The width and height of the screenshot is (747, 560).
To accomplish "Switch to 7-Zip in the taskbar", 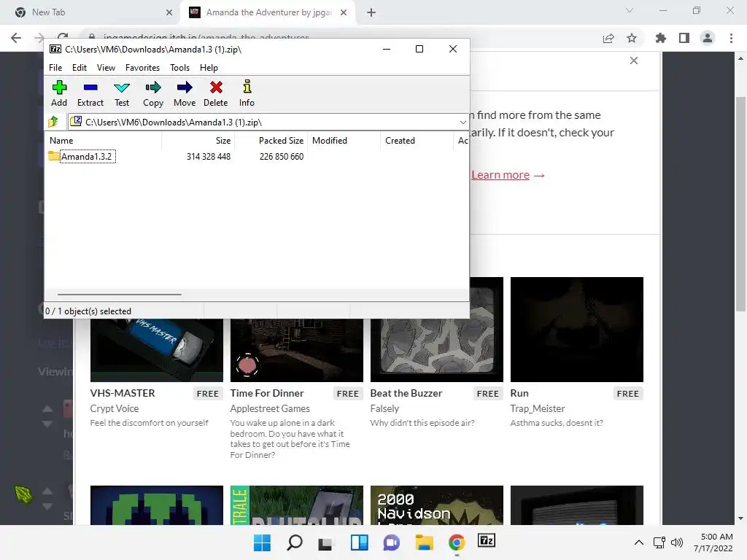I will [x=487, y=541].
